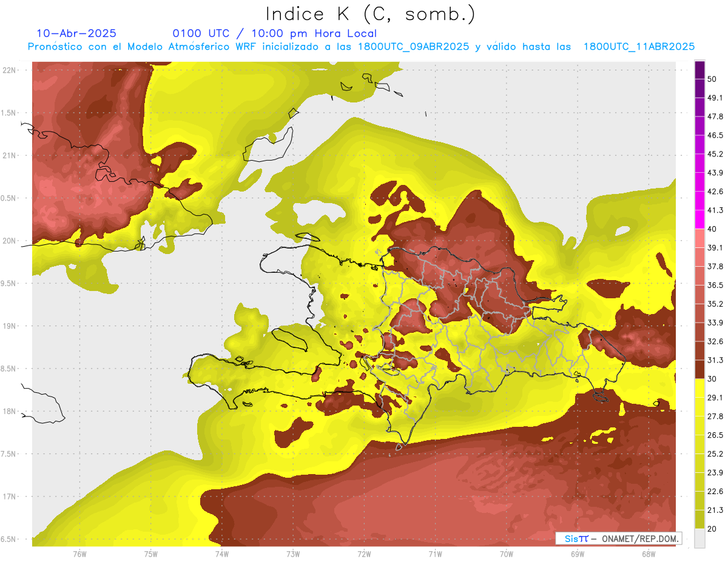
Task: Click the longitude axis label "73W"
Action: [293, 554]
